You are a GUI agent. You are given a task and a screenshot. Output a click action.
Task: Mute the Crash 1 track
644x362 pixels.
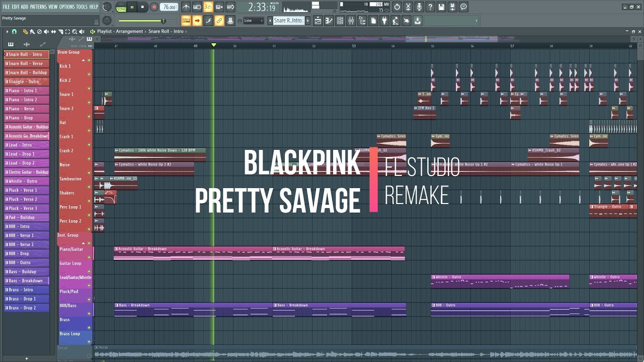89,145
